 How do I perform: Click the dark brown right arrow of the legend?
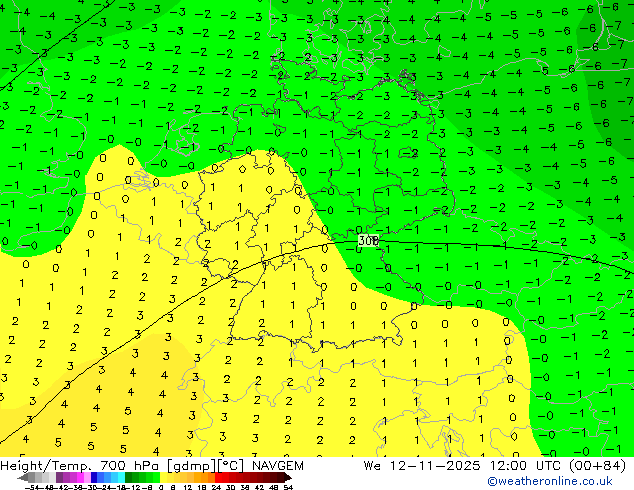pos(288,477)
